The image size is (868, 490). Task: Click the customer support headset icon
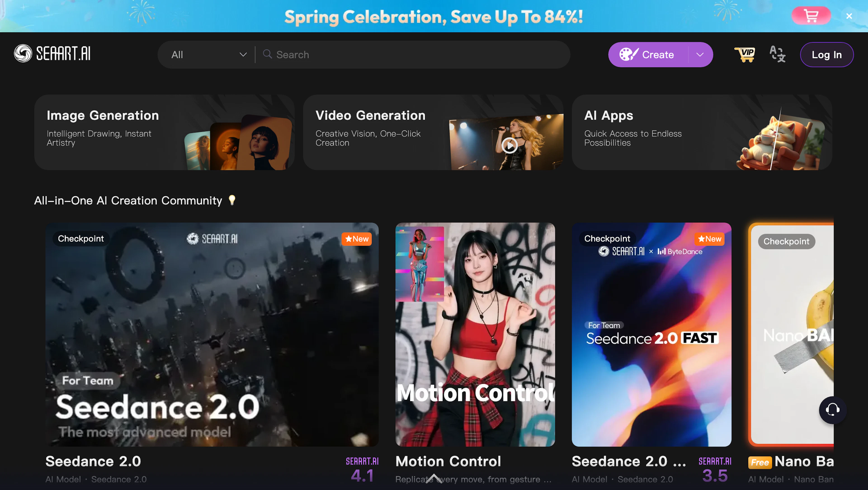pyautogui.click(x=832, y=410)
